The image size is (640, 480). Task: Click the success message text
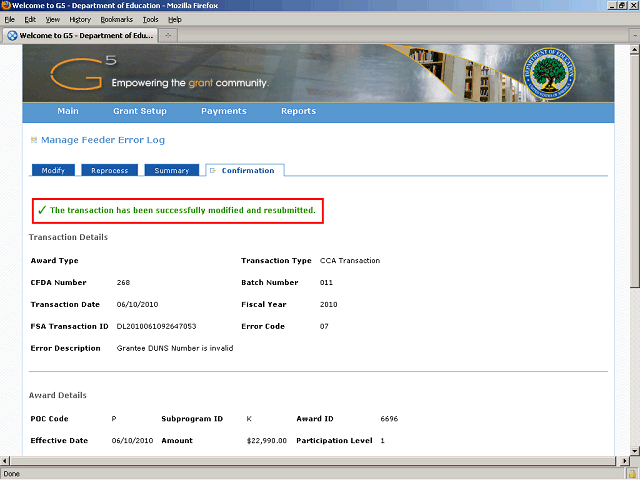[x=182, y=210]
